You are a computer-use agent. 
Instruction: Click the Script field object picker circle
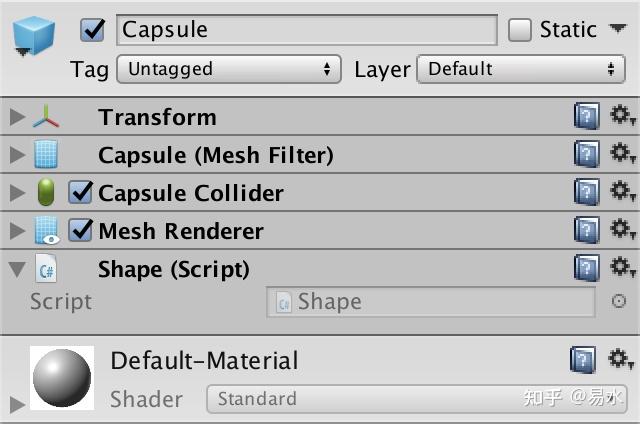point(618,301)
